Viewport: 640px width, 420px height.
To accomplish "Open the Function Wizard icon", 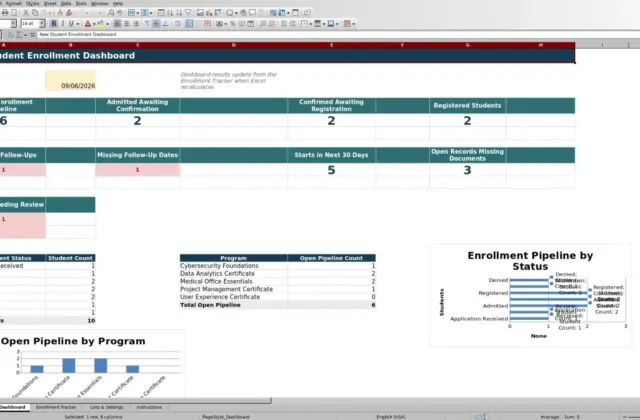I will point(11,35).
